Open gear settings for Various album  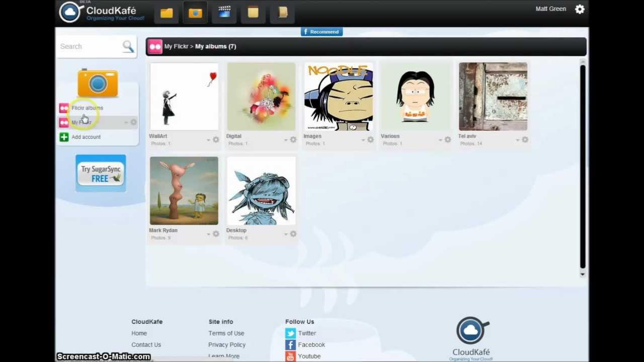click(x=447, y=140)
